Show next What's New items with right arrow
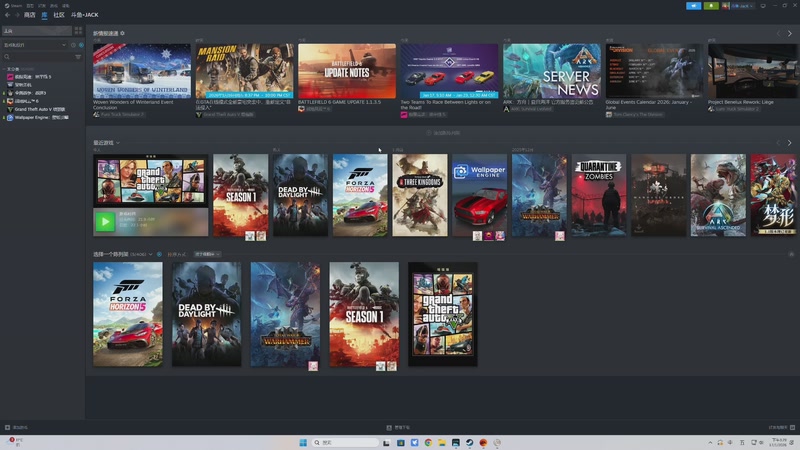800x450 pixels. click(x=790, y=34)
